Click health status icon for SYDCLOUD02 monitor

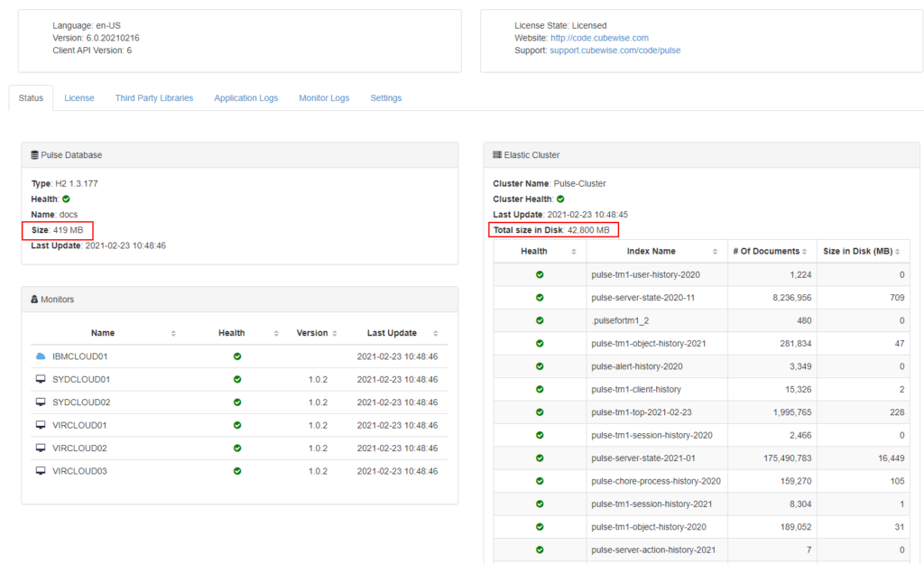click(x=237, y=402)
